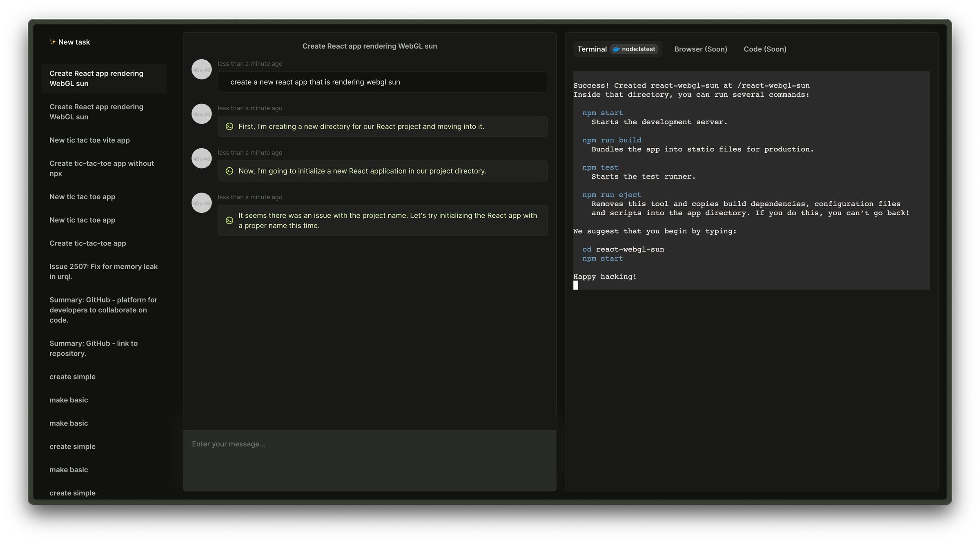Click the avatar next to the second chat message
Image resolution: width=980 pixels, height=542 pixels.
point(201,114)
